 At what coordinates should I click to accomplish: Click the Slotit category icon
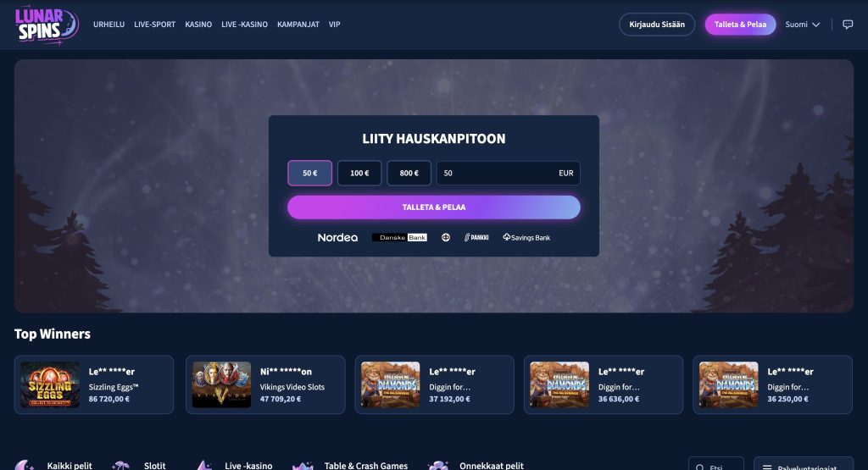point(120,466)
